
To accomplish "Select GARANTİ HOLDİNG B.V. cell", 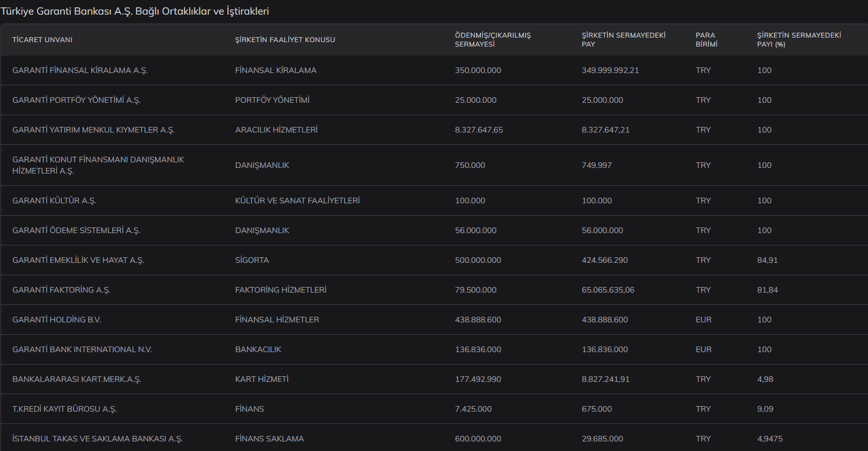I will click(x=57, y=320).
